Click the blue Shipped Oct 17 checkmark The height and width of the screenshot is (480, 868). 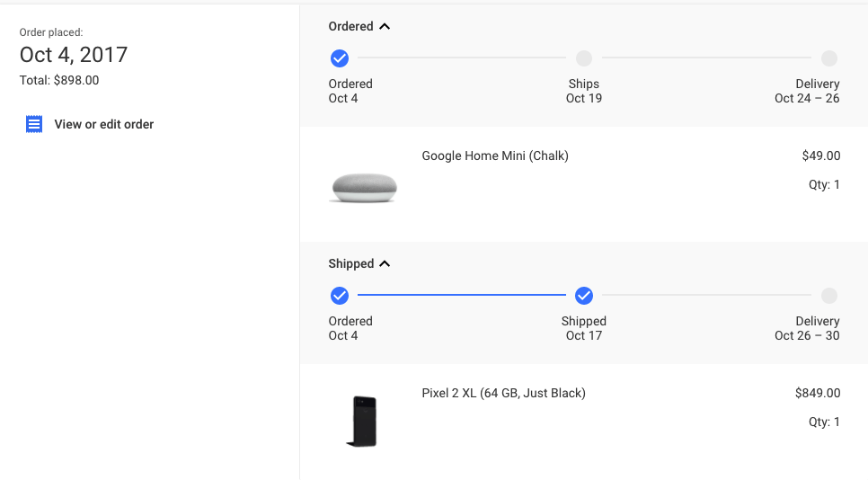(x=584, y=296)
